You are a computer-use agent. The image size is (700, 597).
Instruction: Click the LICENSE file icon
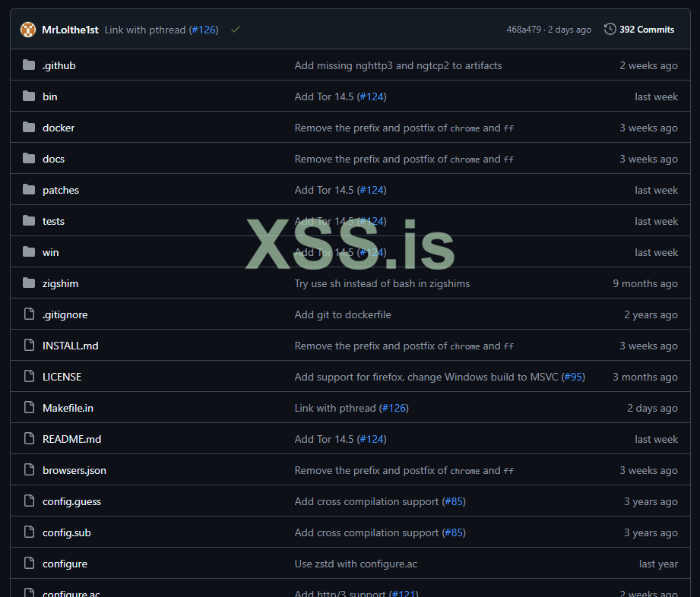[x=29, y=377]
